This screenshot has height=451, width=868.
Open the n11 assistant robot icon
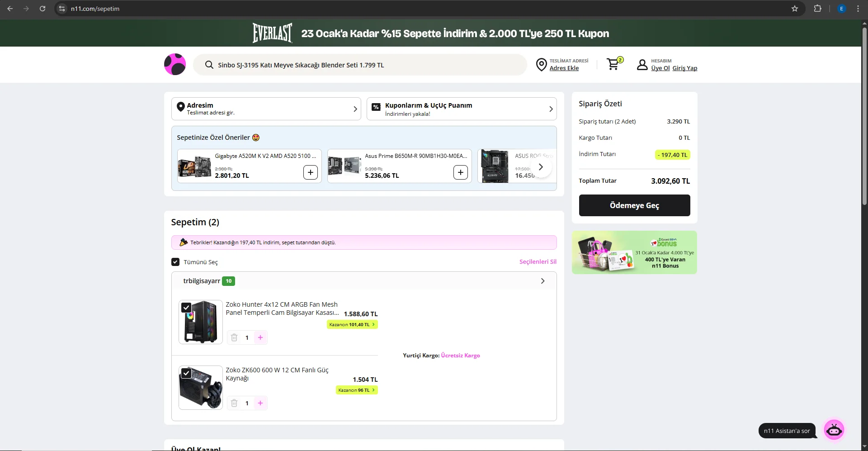tap(834, 430)
